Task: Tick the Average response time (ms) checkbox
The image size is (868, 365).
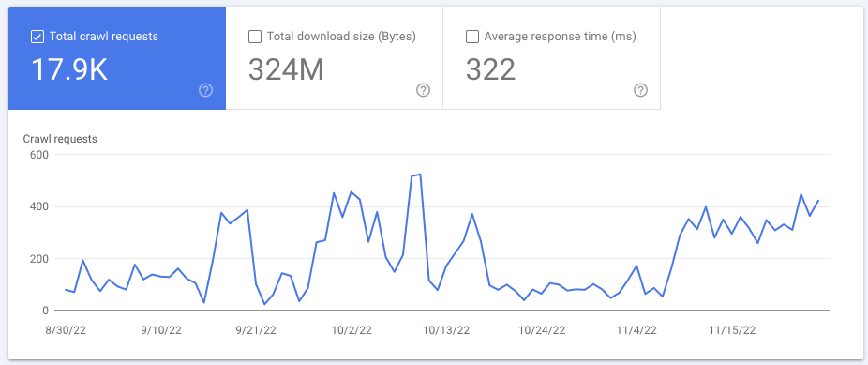Action: [472, 38]
